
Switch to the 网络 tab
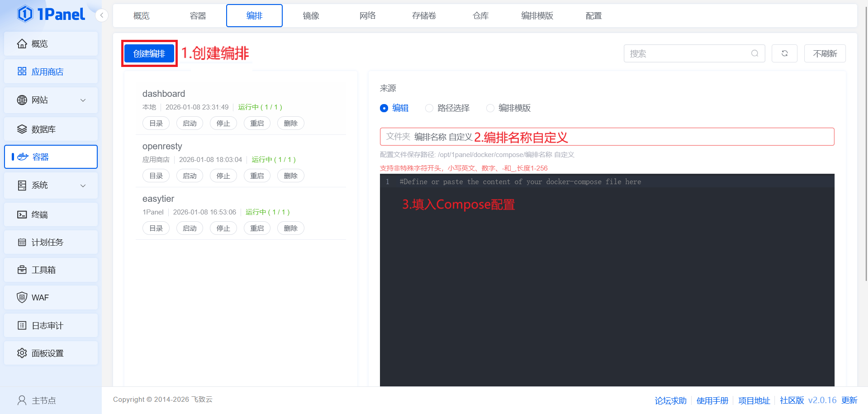(x=367, y=16)
